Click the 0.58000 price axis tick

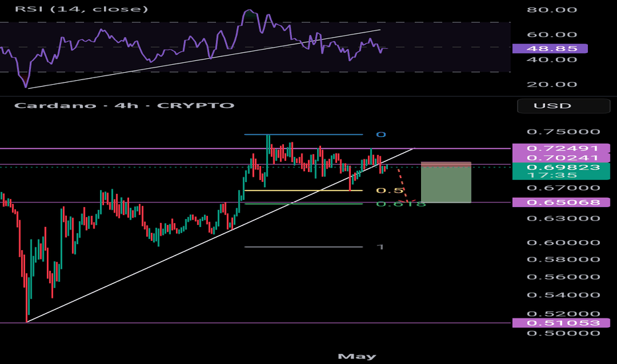click(x=563, y=259)
